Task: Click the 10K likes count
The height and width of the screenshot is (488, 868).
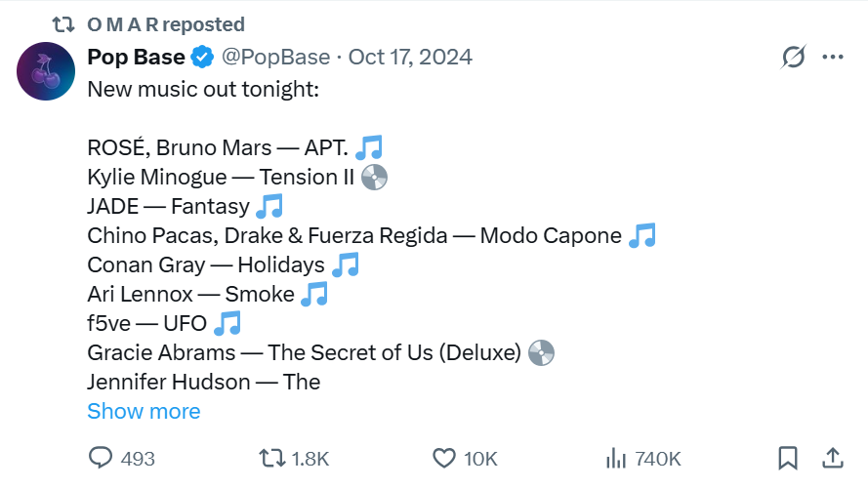Action: click(480, 459)
